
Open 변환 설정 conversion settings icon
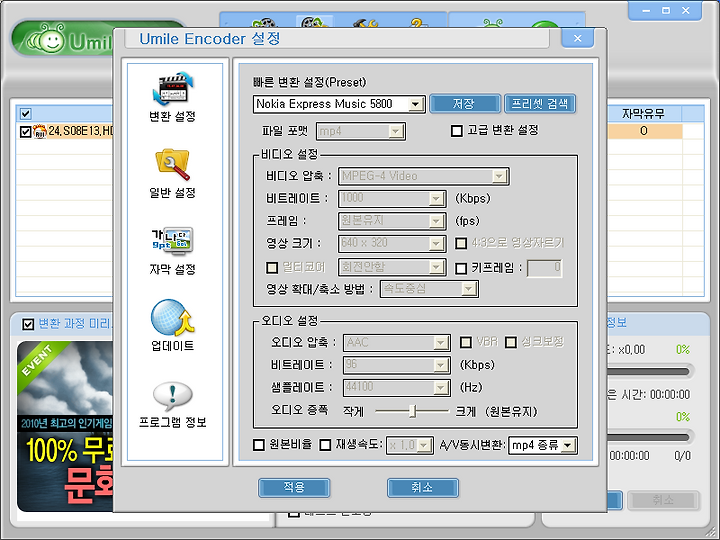(x=173, y=89)
